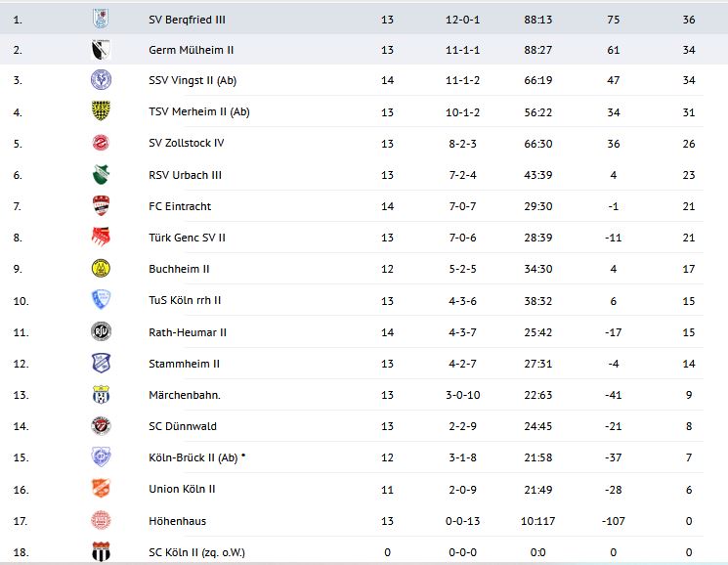Click the SV Bergfried III club crest
The width and height of the screenshot is (728, 565).
(x=101, y=18)
